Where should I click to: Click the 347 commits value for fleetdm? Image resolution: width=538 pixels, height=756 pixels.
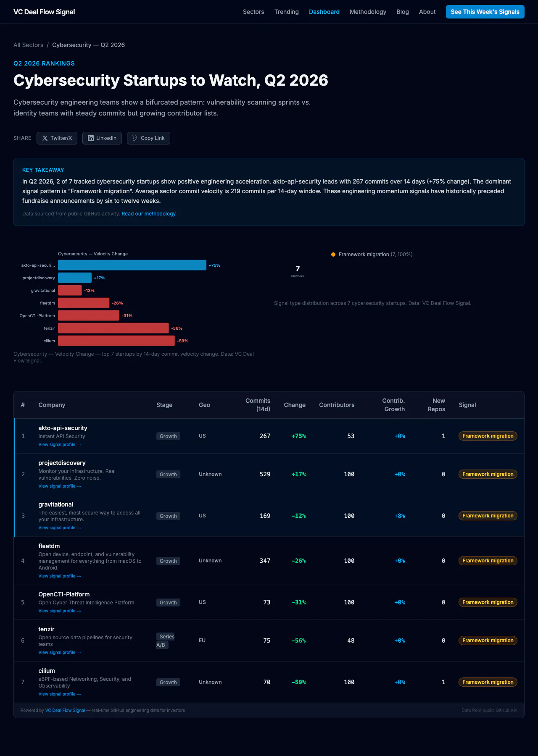point(265,561)
